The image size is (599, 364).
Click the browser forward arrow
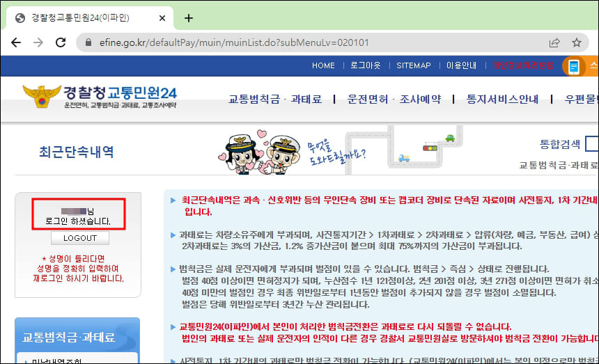(38, 42)
